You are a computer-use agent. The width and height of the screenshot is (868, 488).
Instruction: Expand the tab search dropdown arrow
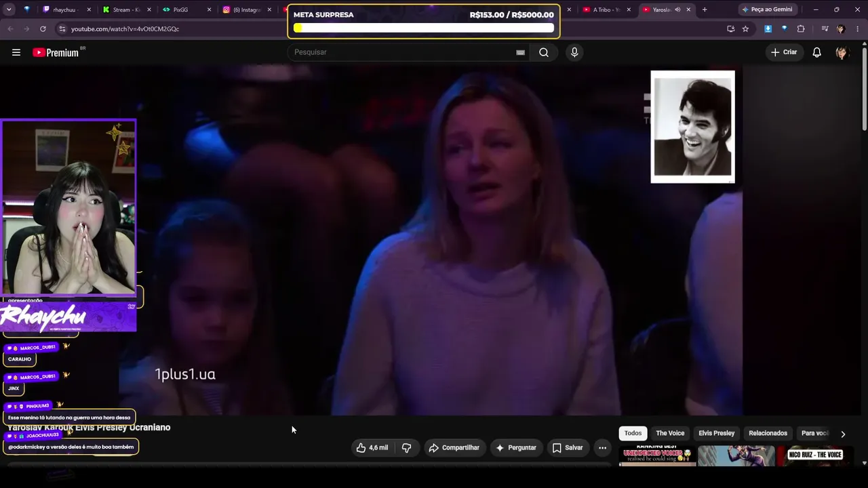pos(9,9)
